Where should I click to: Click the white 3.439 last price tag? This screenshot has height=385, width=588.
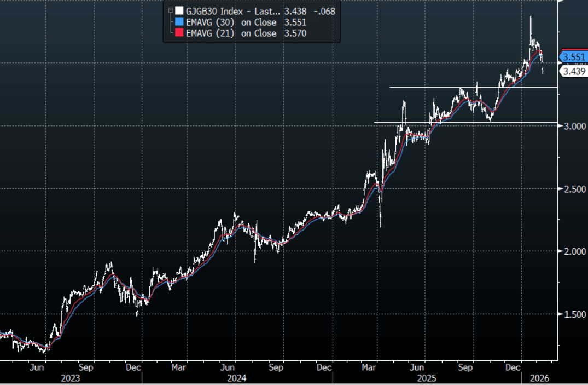(574, 71)
